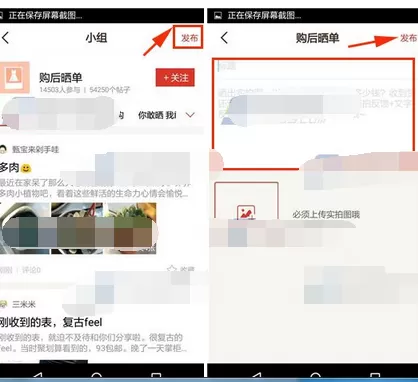Select the 你敢晒 tab

[x=151, y=115]
